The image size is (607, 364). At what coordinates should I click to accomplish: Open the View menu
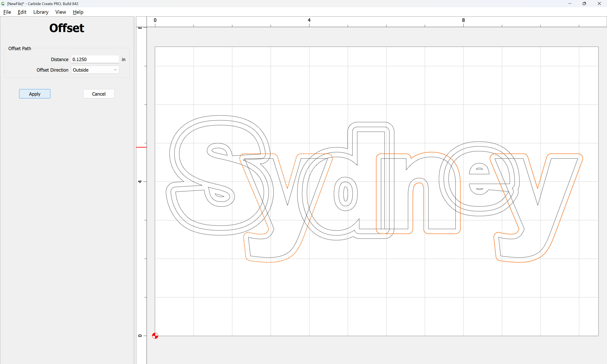[x=61, y=12]
